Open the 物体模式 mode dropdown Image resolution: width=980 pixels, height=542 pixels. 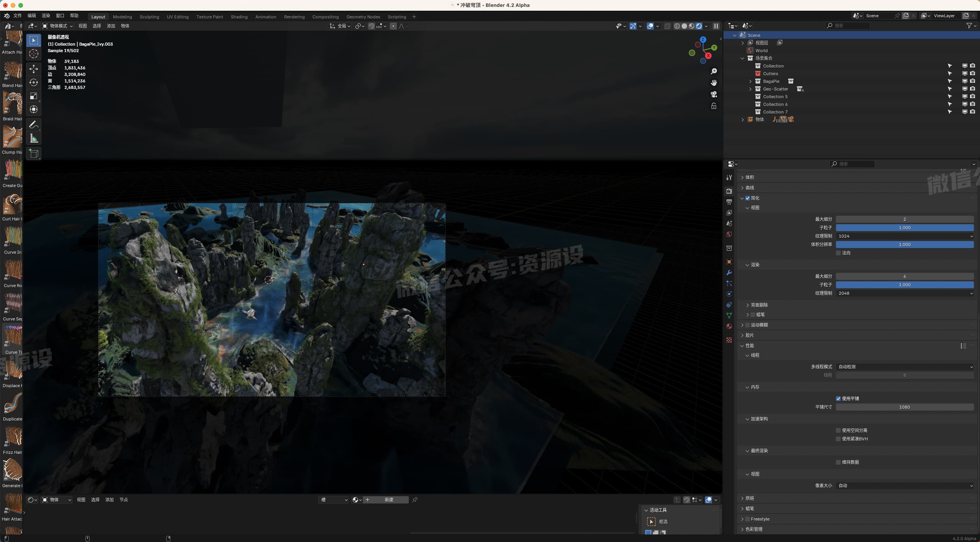tap(57, 26)
